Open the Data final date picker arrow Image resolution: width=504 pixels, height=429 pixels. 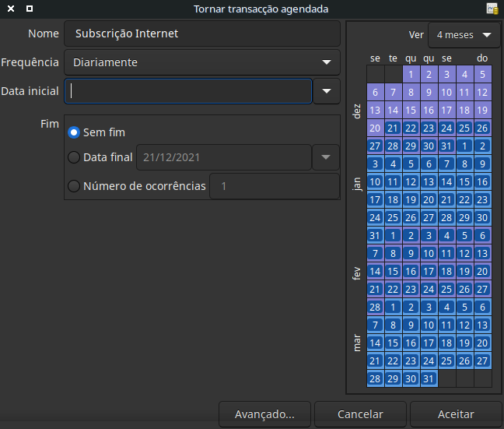click(x=326, y=157)
